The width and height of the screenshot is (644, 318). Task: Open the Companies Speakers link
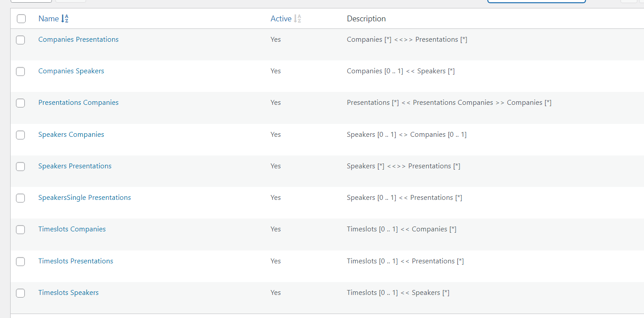pyautogui.click(x=71, y=71)
